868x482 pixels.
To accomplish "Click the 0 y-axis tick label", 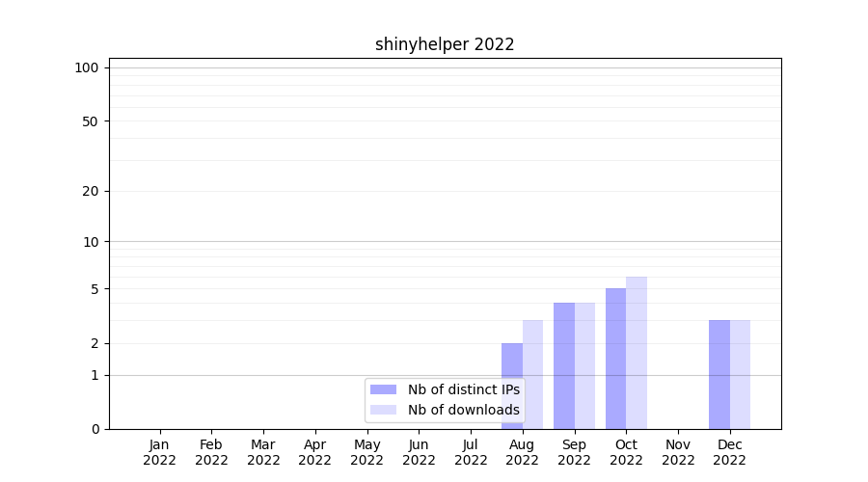I will (x=95, y=429).
